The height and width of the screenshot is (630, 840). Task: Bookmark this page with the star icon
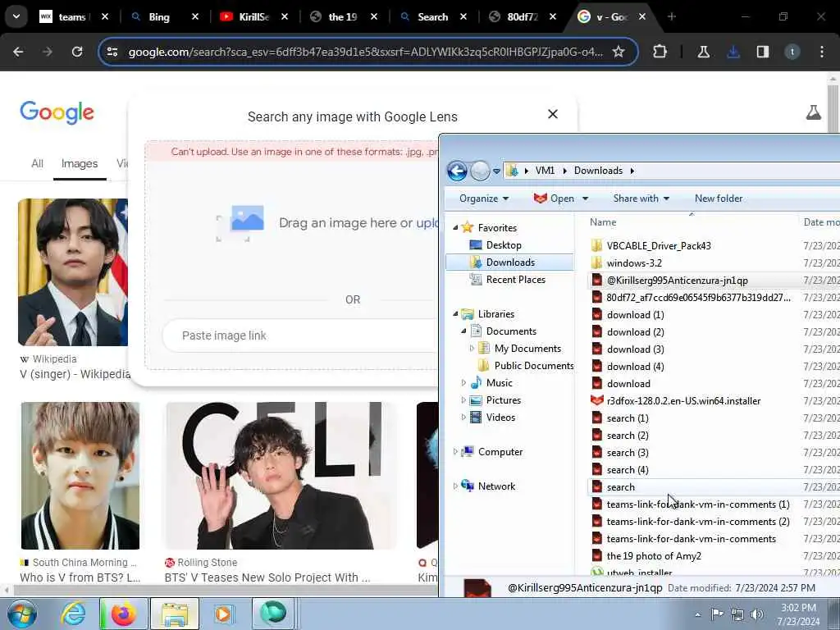pos(619,52)
